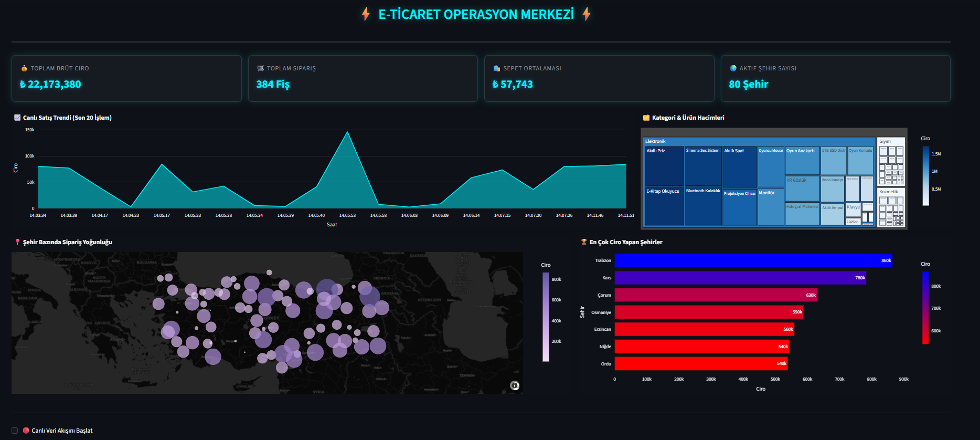
Task: Click the map purple Ciro color scale
Action: coord(546,317)
